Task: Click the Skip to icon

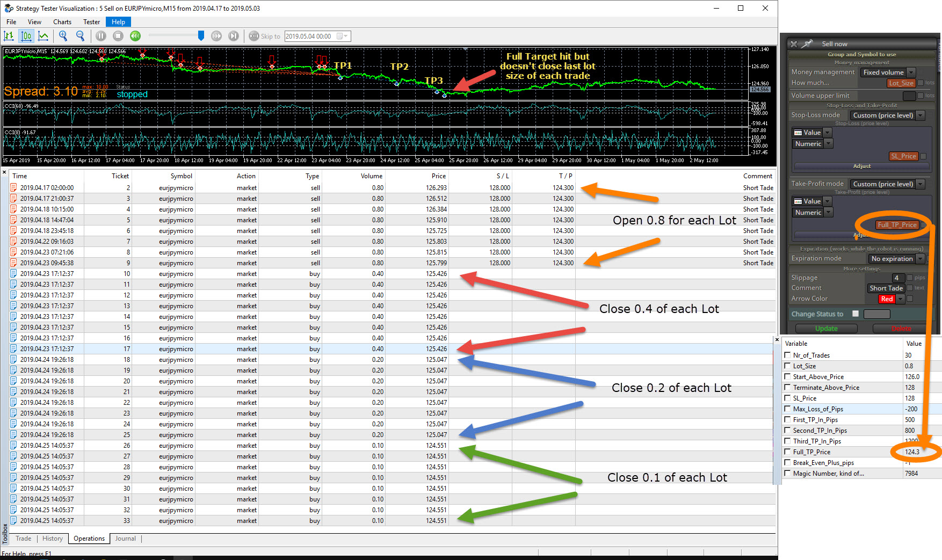Action: click(254, 36)
